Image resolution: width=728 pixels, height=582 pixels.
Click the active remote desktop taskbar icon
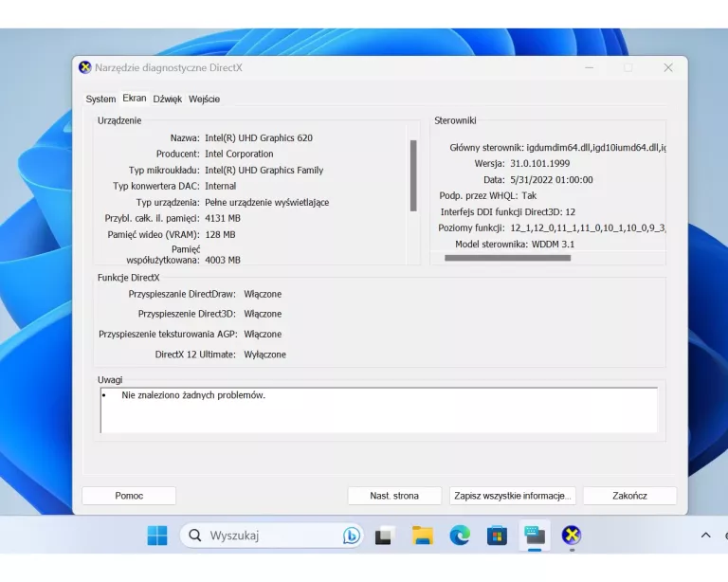(x=535, y=536)
